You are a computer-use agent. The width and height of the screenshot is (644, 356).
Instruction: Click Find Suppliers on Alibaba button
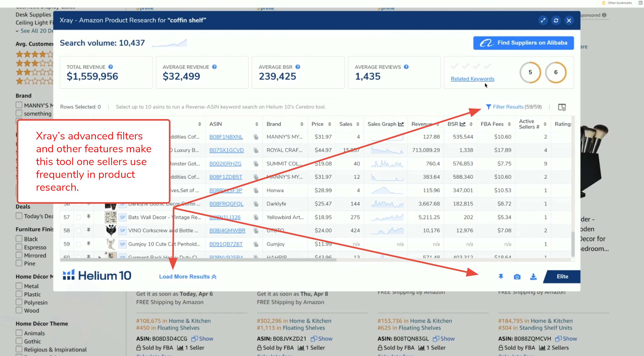(x=523, y=43)
